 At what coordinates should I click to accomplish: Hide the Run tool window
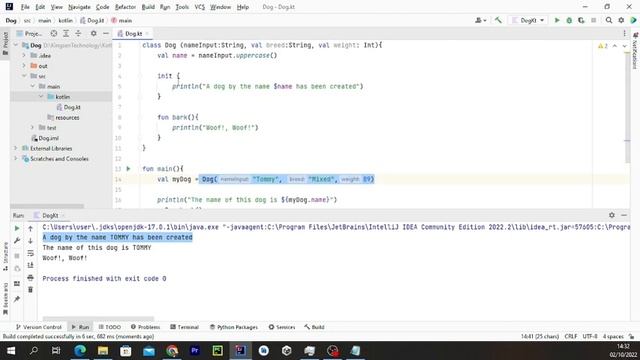coord(624,215)
